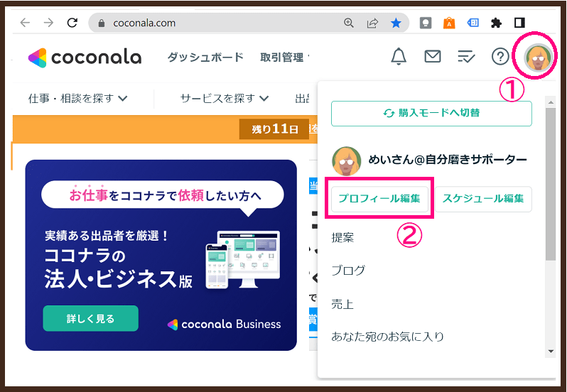The height and width of the screenshot is (392, 567).
Task: Click the account menu scrollbar thumb
Action: point(551,184)
